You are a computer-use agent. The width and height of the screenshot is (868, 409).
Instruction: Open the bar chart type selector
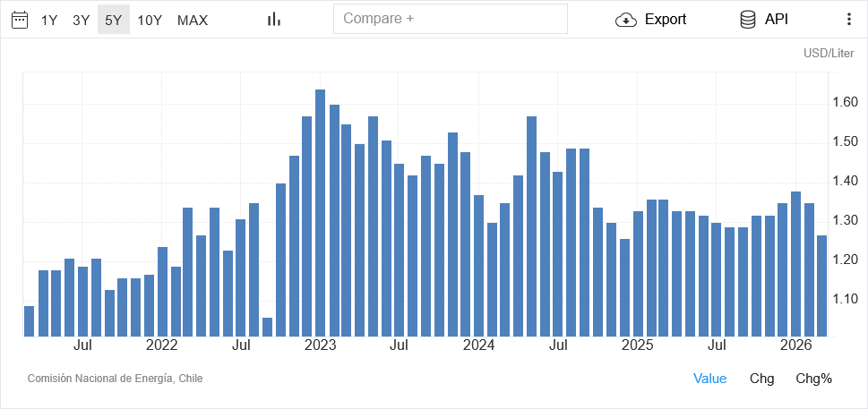[x=274, y=20]
